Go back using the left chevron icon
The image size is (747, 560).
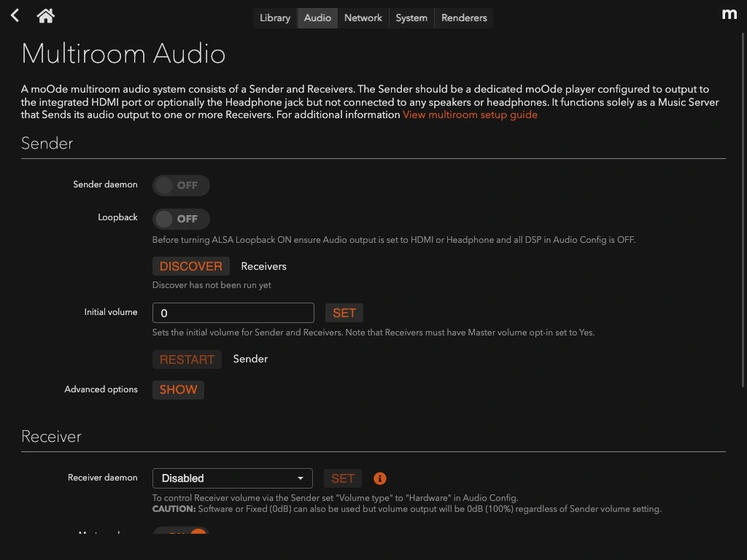[x=15, y=16]
